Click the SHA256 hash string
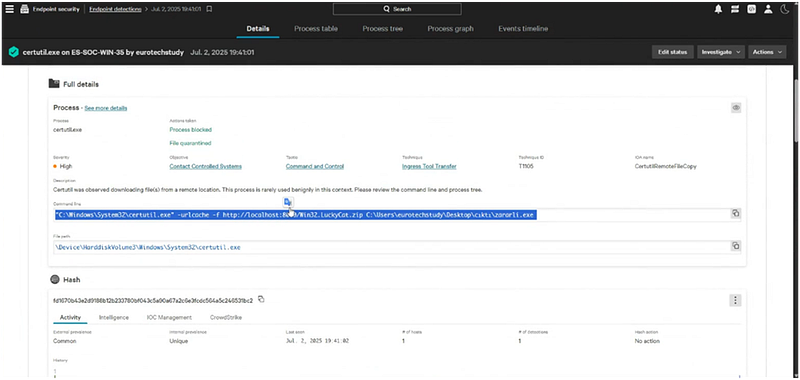Viewport: 800px width, 380px height. coord(153,300)
